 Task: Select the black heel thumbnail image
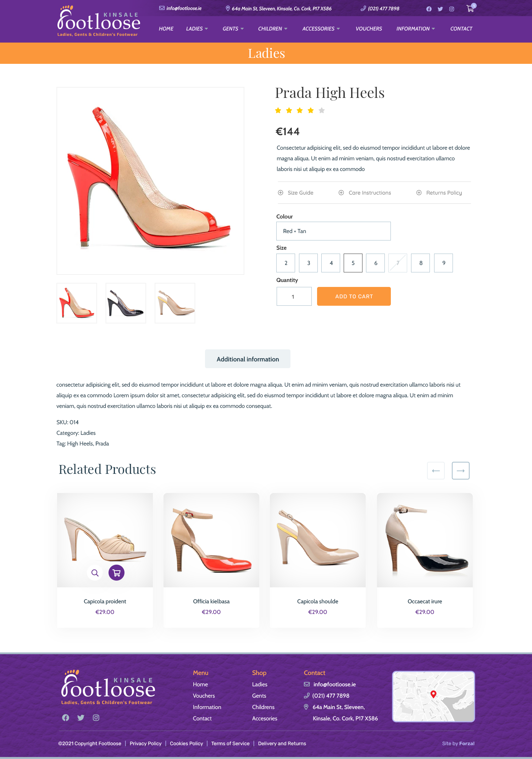tap(126, 303)
